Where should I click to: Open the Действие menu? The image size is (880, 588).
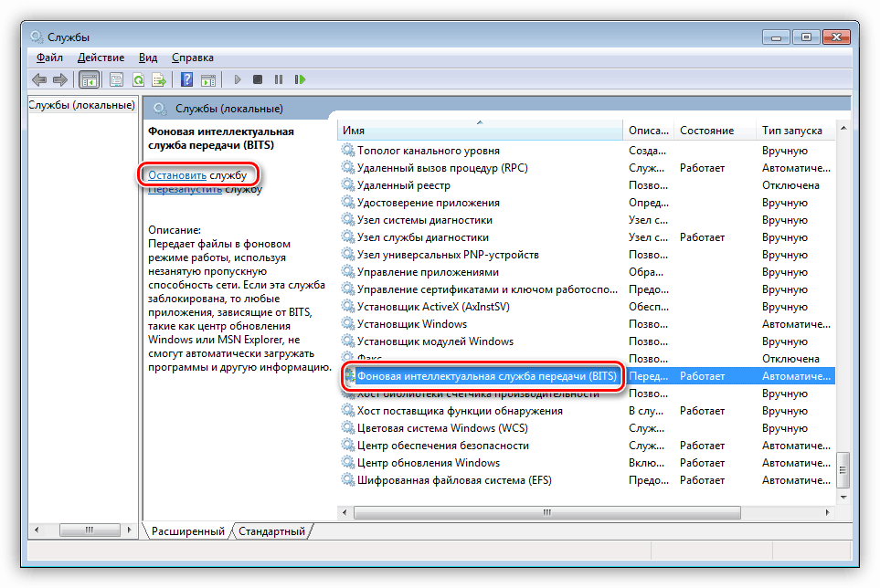point(101,57)
